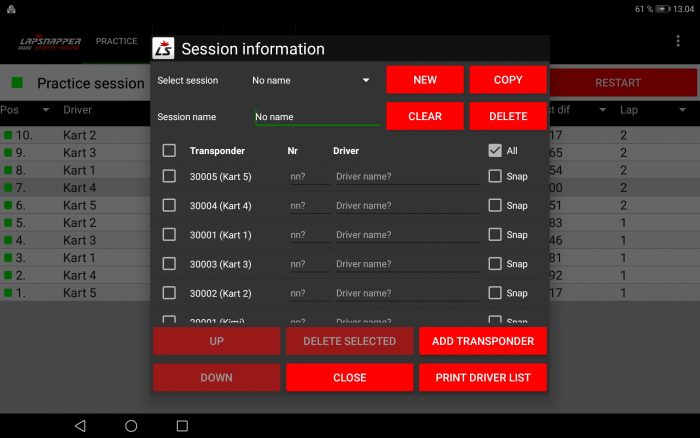Select checkbox for transponder 30003 (Kart 3)

[x=169, y=264]
